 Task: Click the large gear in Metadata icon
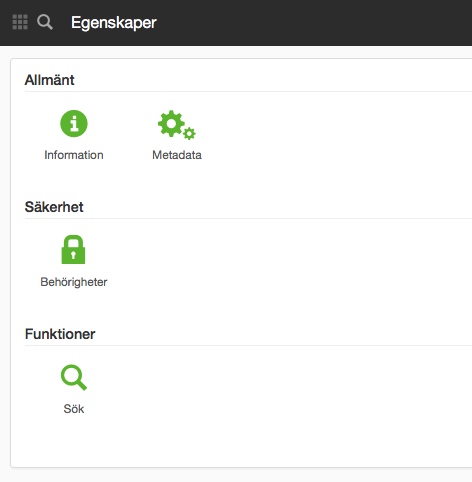point(171,123)
